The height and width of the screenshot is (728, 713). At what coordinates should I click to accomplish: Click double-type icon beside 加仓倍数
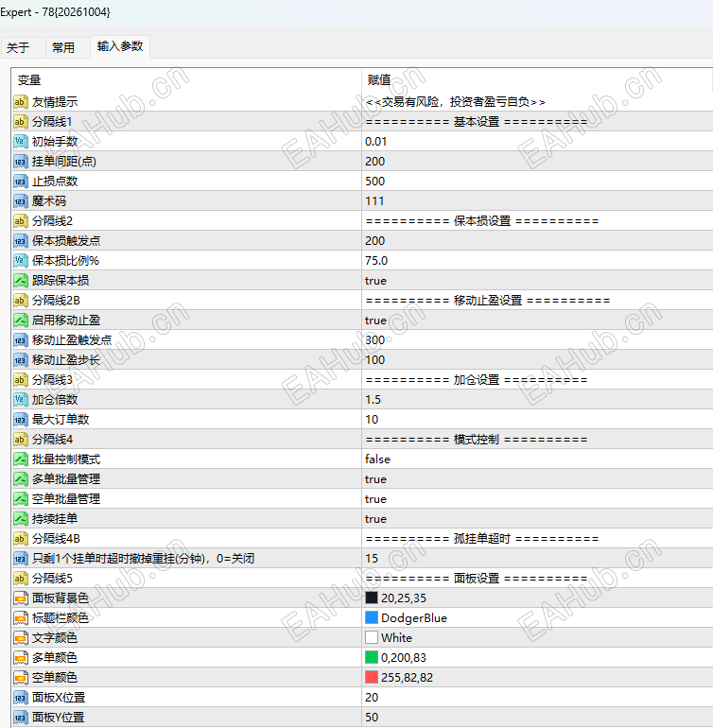(x=21, y=400)
